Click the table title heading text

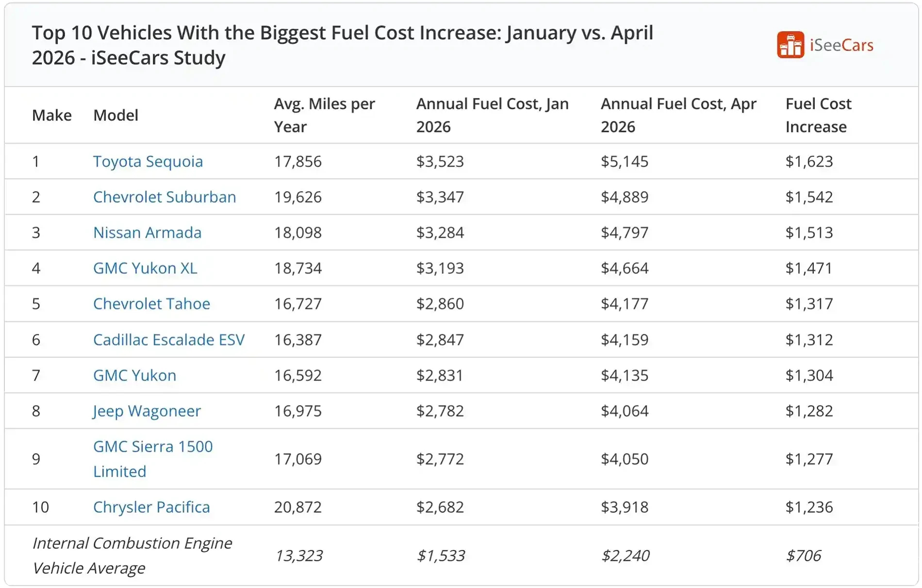343,45
